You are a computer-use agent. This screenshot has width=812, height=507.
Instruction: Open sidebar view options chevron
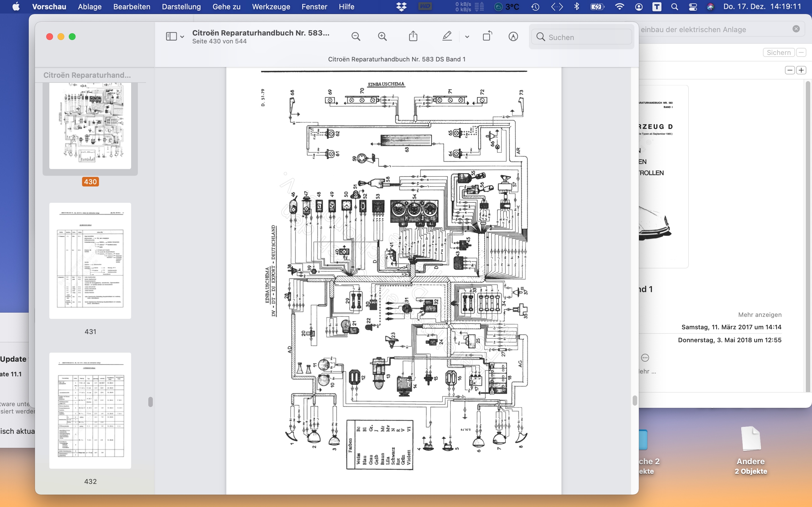tap(182, 37)
